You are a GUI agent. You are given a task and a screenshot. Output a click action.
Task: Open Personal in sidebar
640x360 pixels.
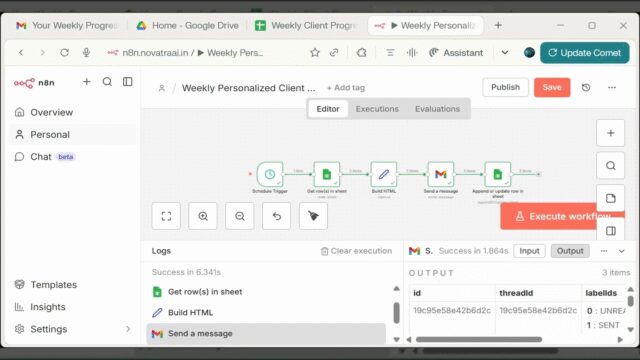pyautogui.click(x=73, y=134)
